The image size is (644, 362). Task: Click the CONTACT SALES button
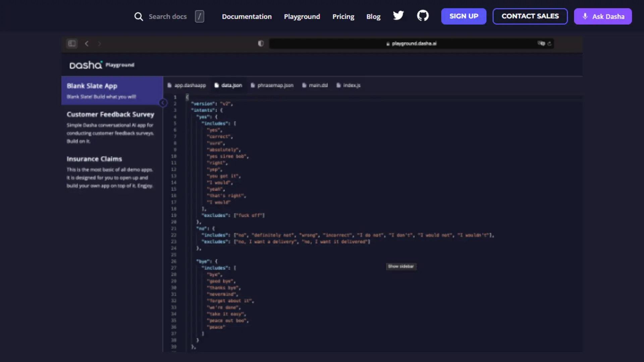(x=530, y=16)
